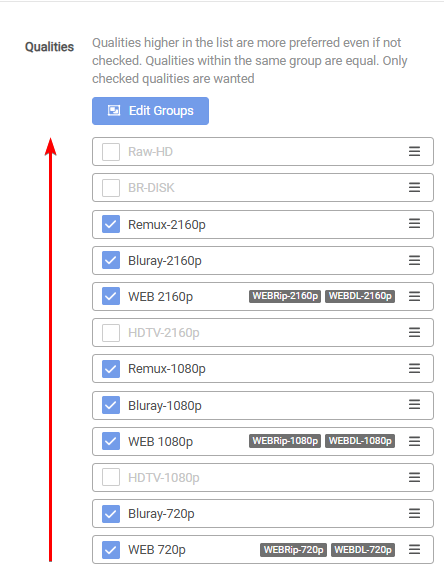Uncheck the Remux-1080p quality checkbox
This screenshot has height=571, width=444.
click(111, 369)
